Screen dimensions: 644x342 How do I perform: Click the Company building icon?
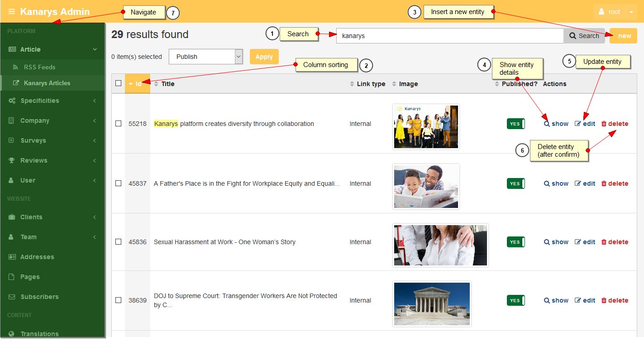click(x=11, y=120)
